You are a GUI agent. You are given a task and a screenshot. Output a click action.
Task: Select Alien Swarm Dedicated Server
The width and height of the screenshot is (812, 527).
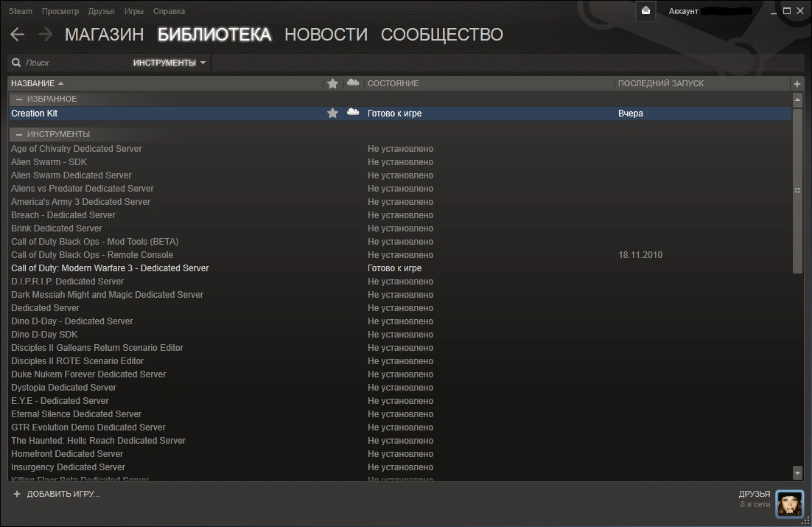pos(71,175)
